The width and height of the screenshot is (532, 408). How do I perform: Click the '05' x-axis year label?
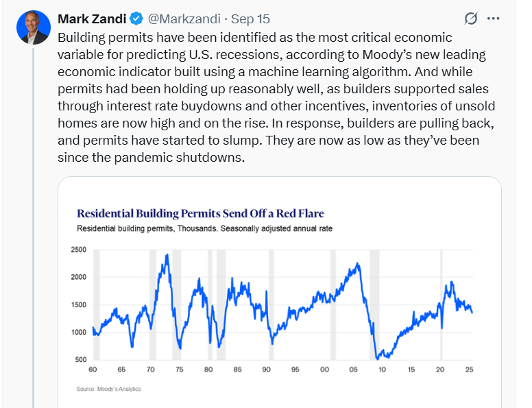click(352, 370)
